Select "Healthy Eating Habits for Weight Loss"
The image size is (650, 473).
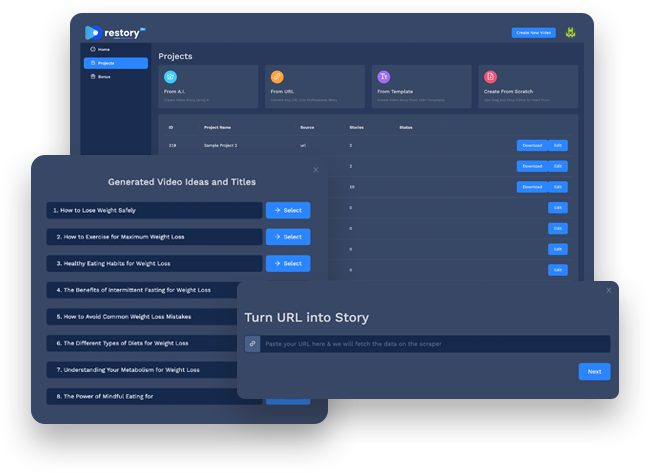click(x=288, y=264)
